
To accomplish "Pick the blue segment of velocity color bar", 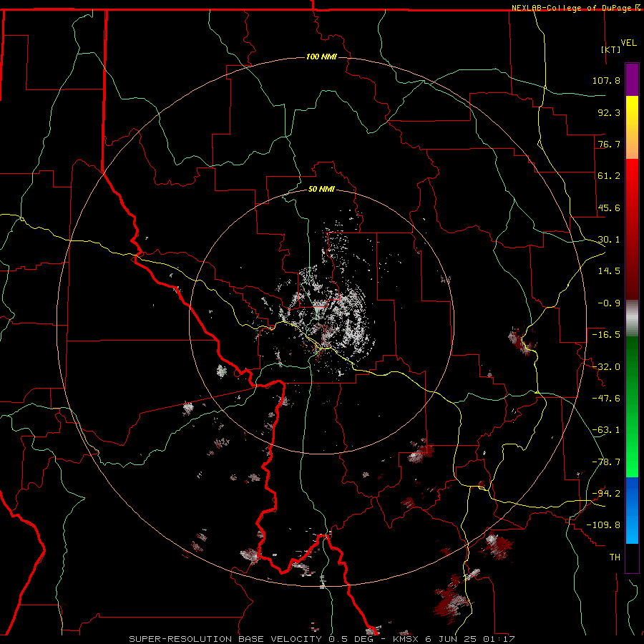I will pos(632,510).
